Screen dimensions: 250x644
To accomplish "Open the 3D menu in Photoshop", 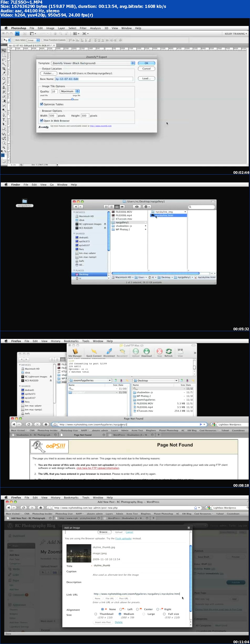I will 106,28.
